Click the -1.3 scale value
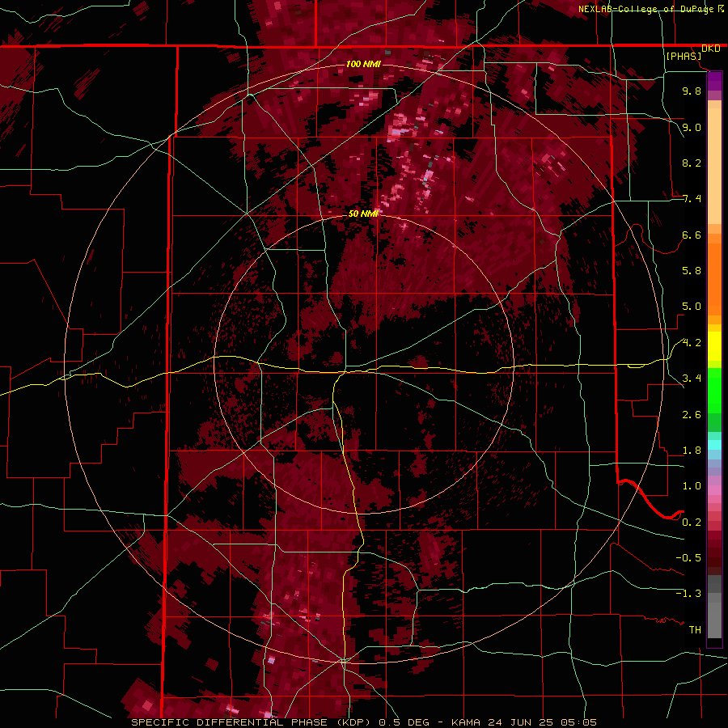 coord(688,594)
